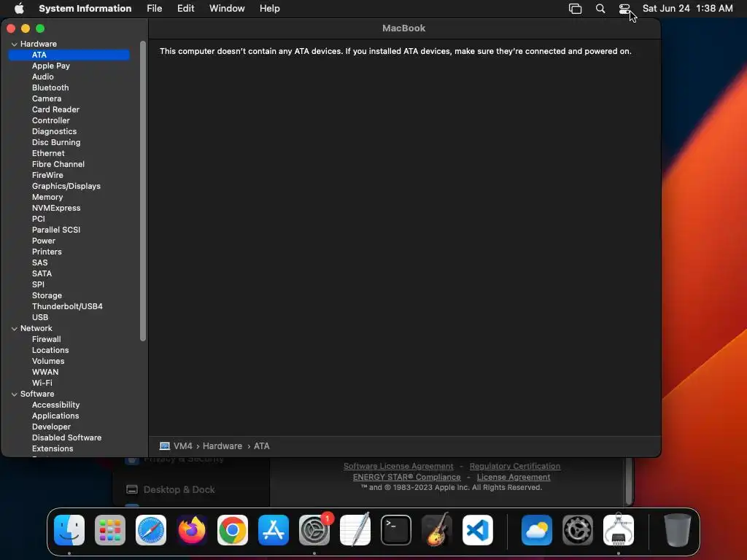Screen dimensions: 747x560
Task: Click Desktop & Dock icon in Settings window
Action: tap(132, 489)
